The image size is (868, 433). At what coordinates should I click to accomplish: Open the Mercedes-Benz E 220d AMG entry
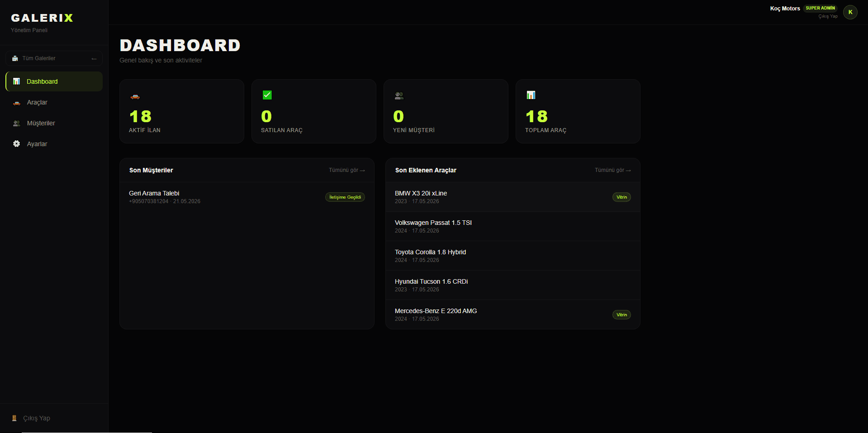point(513,314)
